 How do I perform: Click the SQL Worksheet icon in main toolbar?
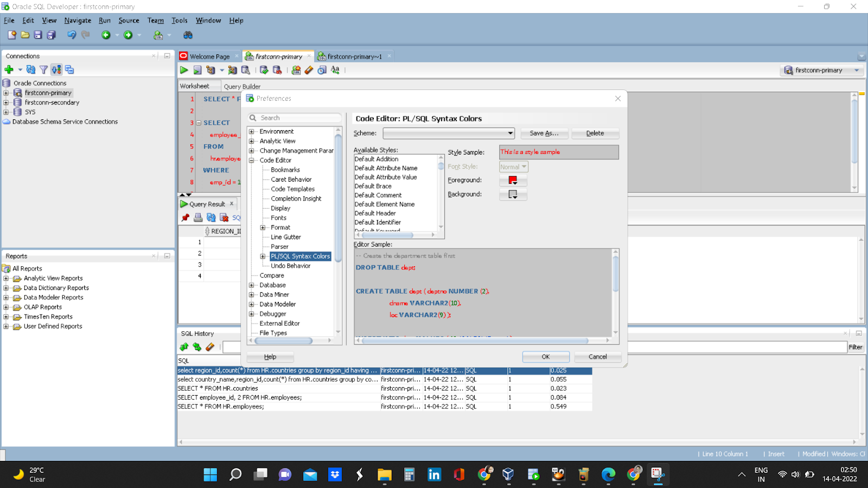pos(158,35)
